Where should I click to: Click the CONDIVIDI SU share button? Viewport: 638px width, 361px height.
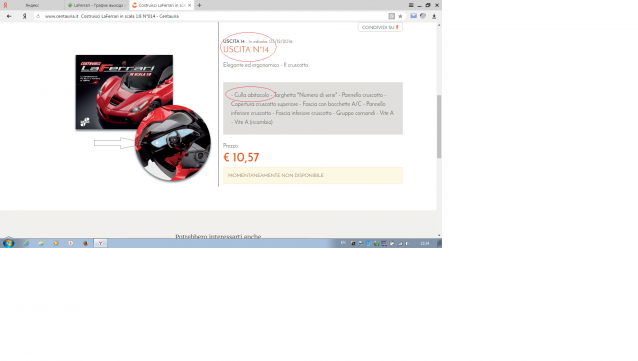click(380, 27)
